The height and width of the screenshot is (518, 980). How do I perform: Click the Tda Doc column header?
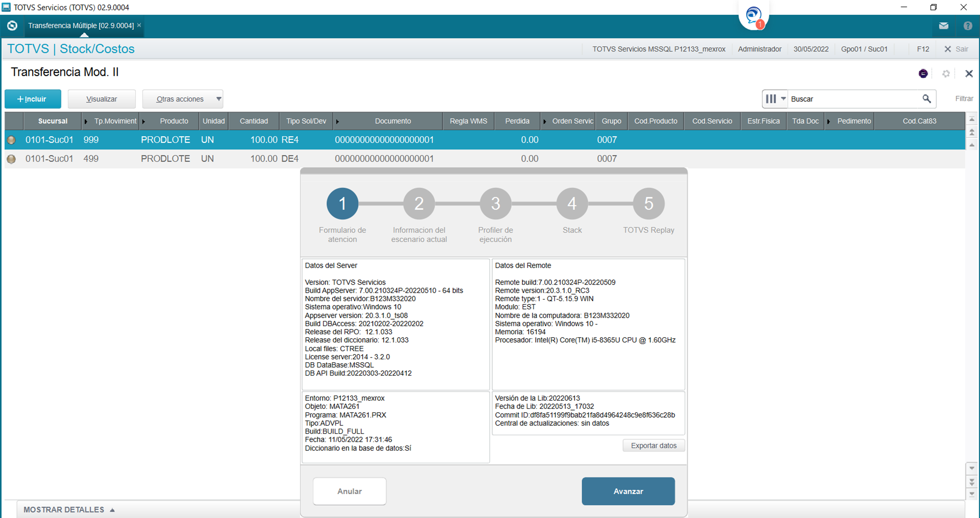coord(805,121)
